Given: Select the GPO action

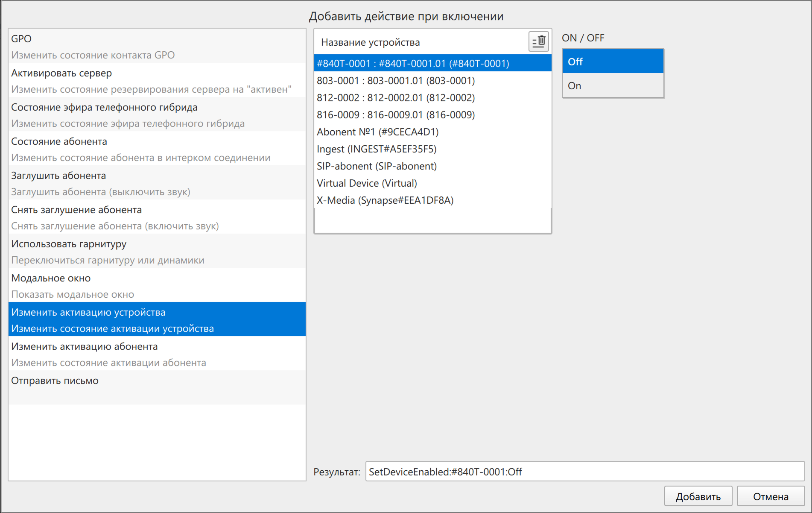Looking at the screenshot, I should tap(157, 46).
